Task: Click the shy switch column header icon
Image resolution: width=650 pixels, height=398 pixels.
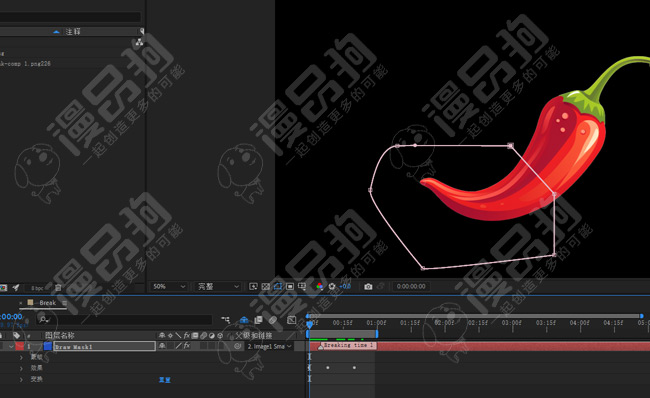Action: click(x=162, y=335)
